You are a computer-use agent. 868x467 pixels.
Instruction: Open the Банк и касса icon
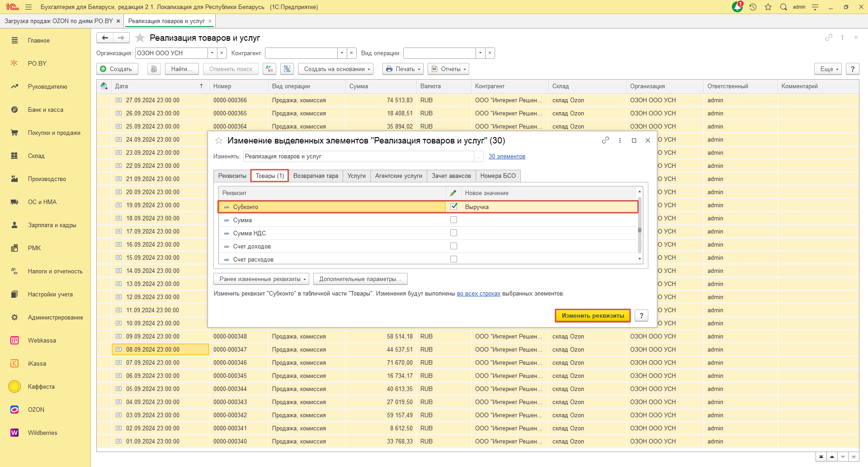pos(14,110)
